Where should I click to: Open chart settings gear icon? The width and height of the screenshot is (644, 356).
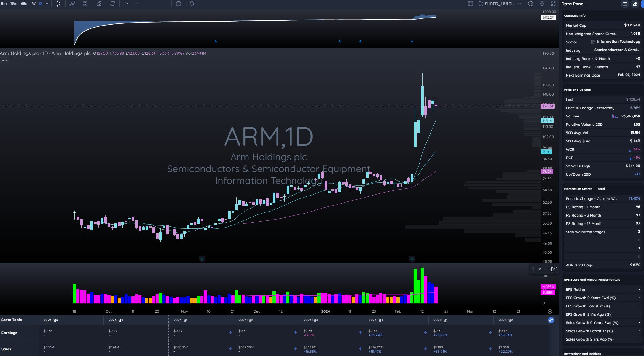click(542, 4)
